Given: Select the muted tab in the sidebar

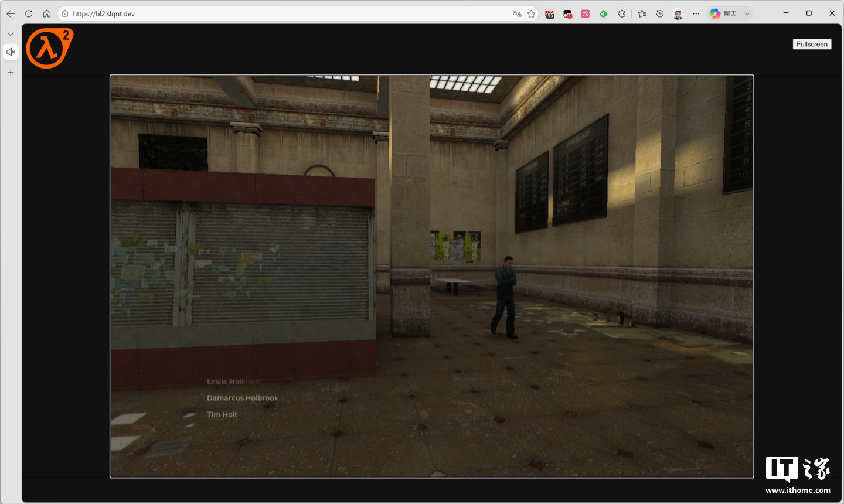Looking at the screenshot, I should coord(11,52).
